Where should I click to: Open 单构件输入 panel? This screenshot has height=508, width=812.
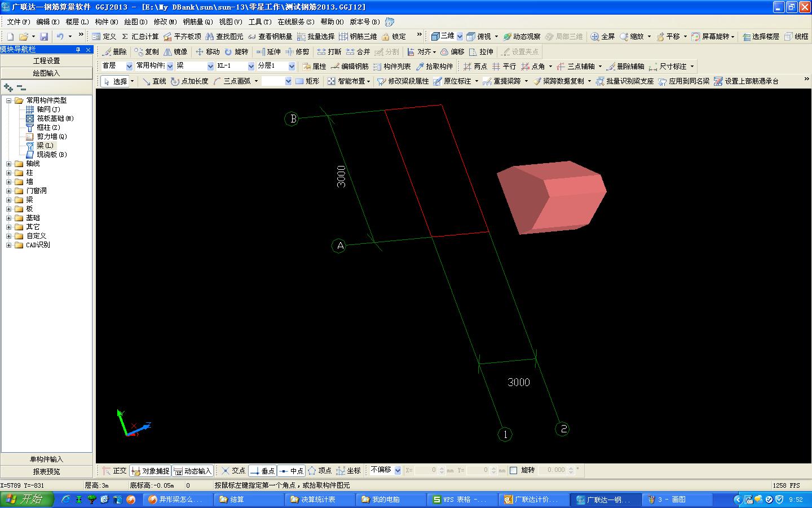pos(47,459)
